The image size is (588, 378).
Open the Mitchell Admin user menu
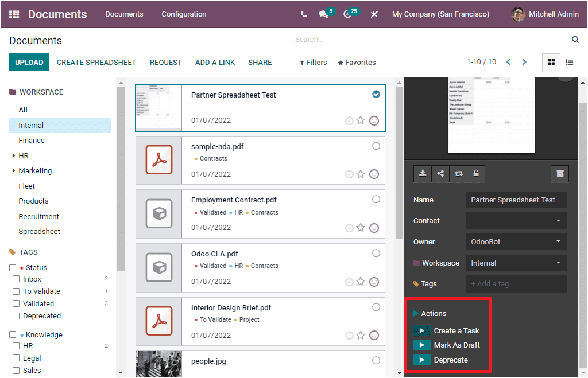pyautogui.click(x=545, y=14)
